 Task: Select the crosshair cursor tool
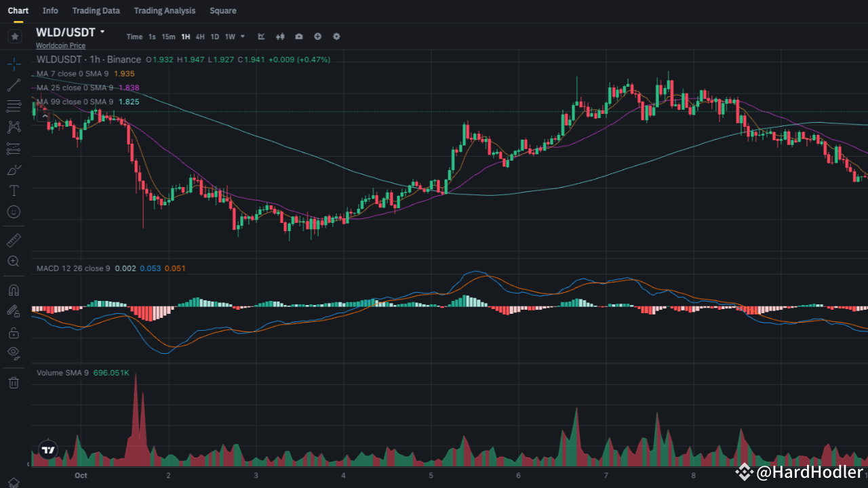14,64
